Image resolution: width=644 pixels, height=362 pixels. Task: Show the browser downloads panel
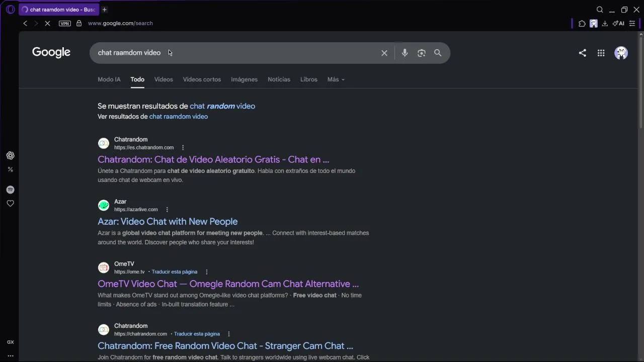[605, 23]
